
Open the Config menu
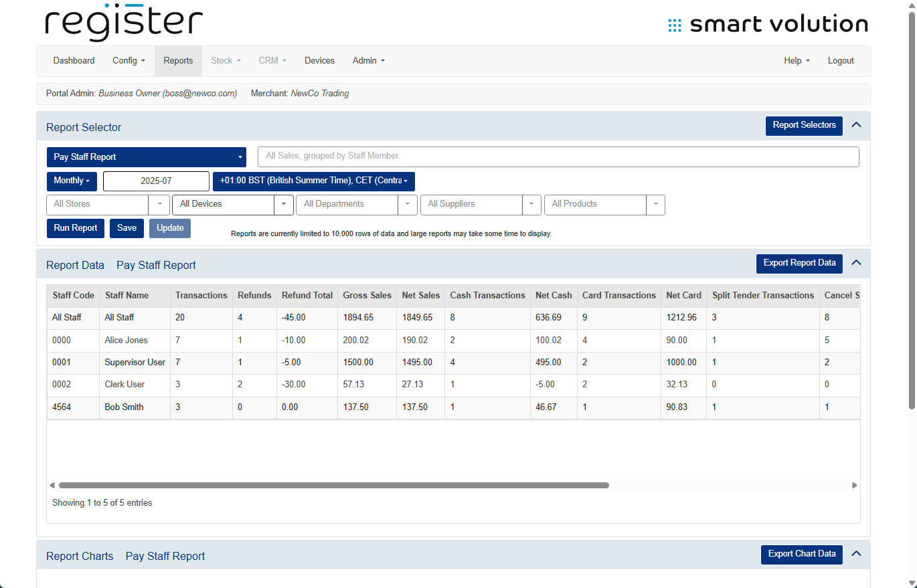129,61
